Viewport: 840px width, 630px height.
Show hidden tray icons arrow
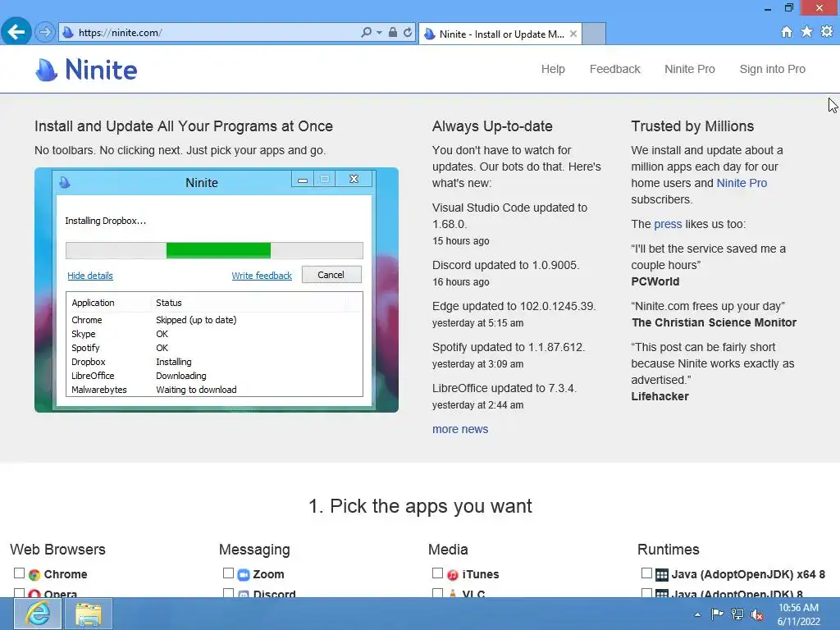tap(697, 614)
